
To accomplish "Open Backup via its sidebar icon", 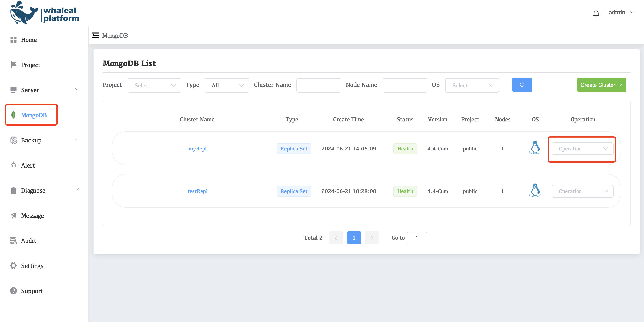I will 13,140.
